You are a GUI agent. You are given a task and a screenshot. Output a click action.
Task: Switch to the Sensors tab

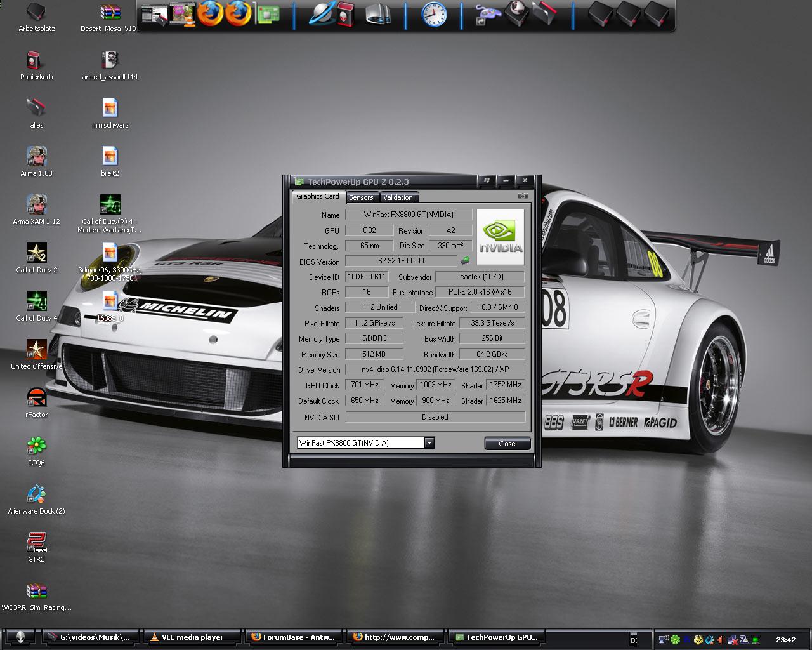point(361,197)
